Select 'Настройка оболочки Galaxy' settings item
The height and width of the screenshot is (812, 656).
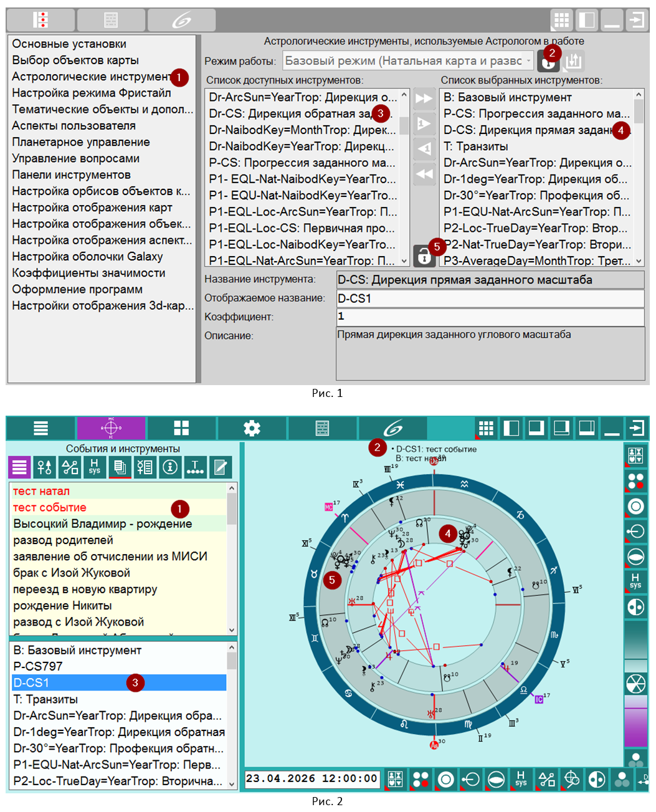pyautogui.click(x=87, y=257)
